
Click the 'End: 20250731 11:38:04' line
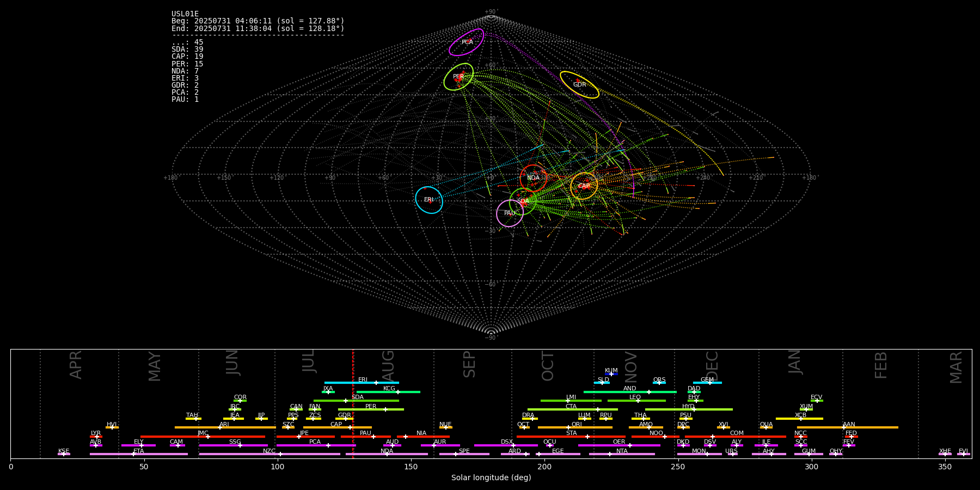pos(258,28)
